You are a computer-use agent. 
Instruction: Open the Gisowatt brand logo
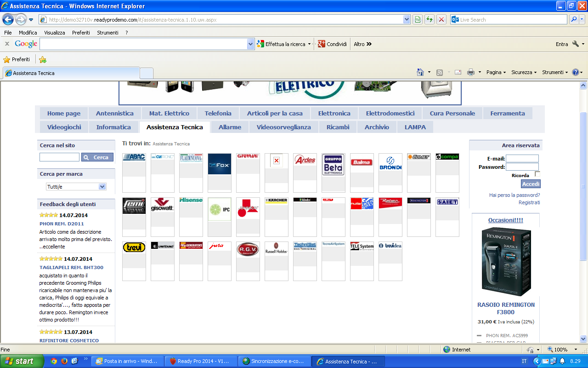click(x=163, y=205)
